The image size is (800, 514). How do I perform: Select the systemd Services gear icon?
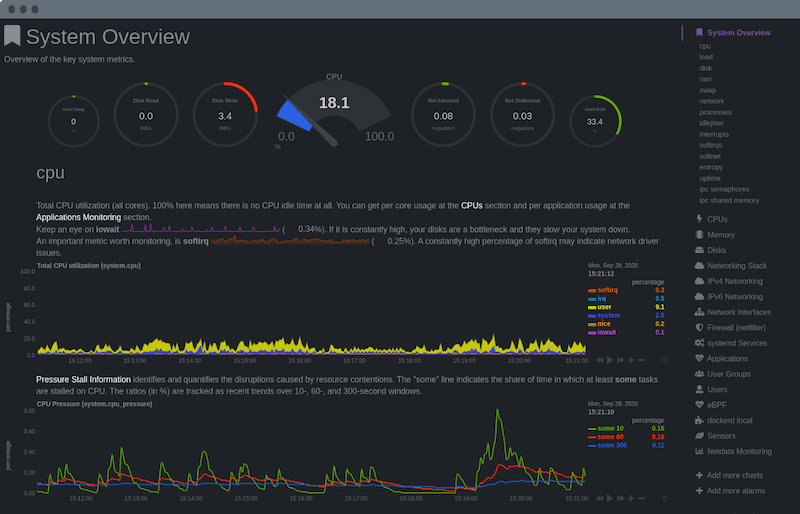coord(699,343)
